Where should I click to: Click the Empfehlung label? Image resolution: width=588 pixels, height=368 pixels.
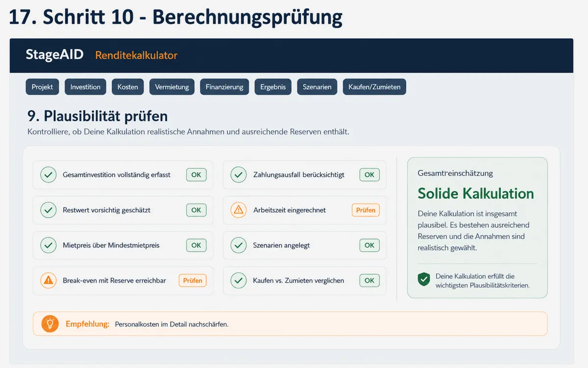(x=87, y=324)
